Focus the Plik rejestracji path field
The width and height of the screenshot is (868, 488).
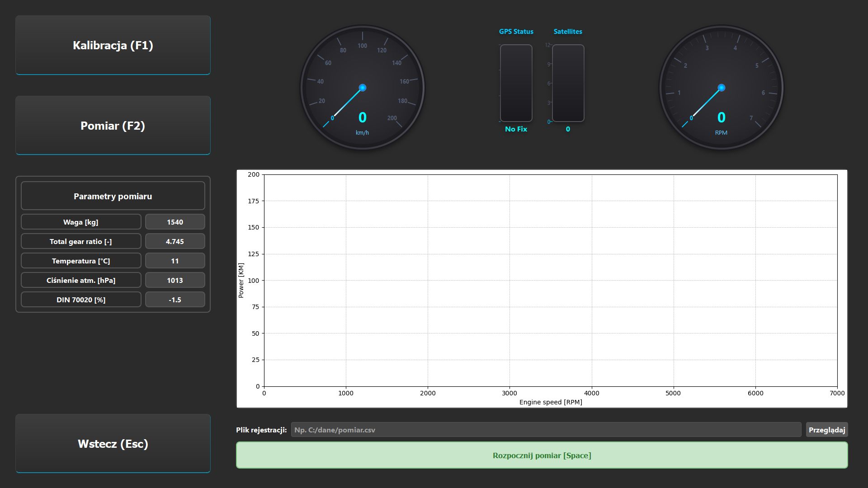(x=546, y=430)
